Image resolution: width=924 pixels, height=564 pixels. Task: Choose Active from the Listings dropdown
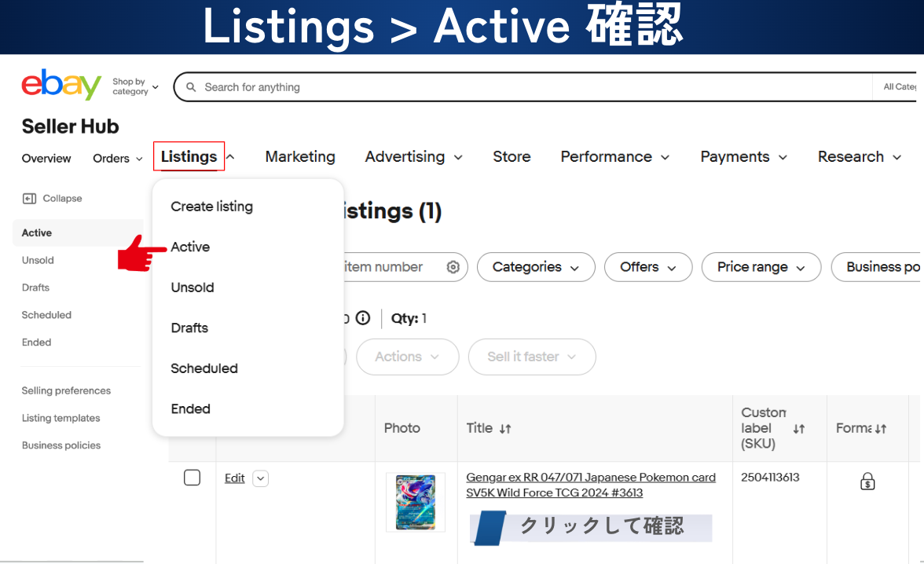190,247
